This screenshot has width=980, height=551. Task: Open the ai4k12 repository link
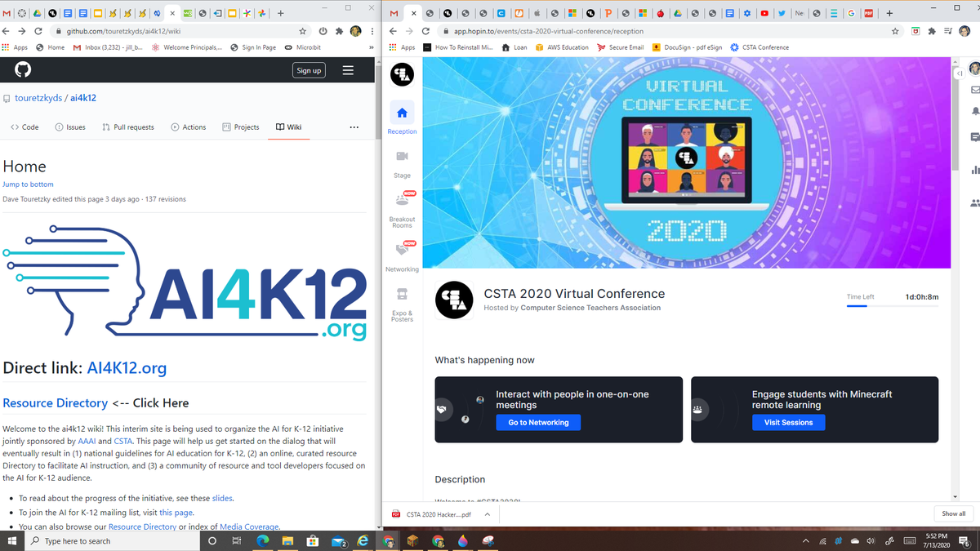(83, 98)
